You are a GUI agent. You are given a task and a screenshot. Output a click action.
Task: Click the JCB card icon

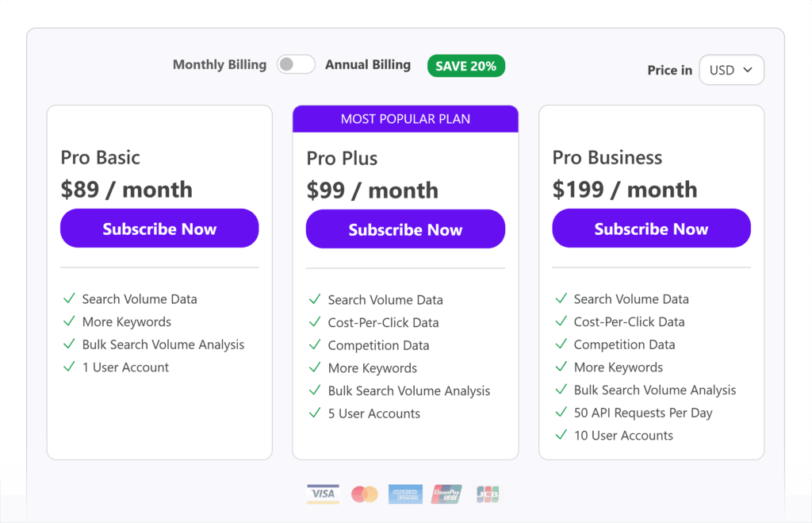point(488,494)
